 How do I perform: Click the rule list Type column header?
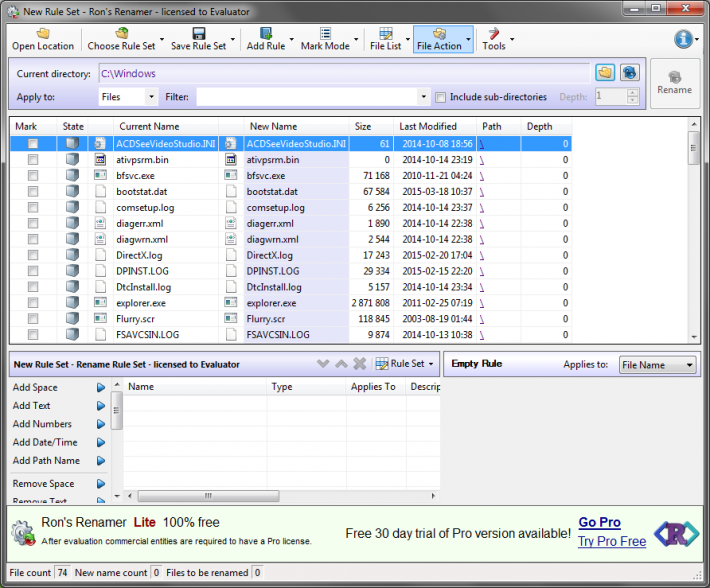pyautogui.click(x=306, y=387)
